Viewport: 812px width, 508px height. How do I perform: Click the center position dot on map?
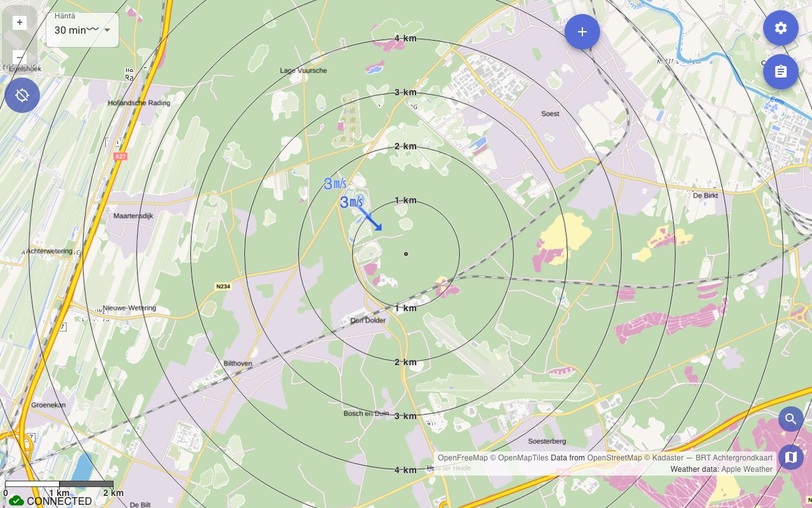(406, 254)
